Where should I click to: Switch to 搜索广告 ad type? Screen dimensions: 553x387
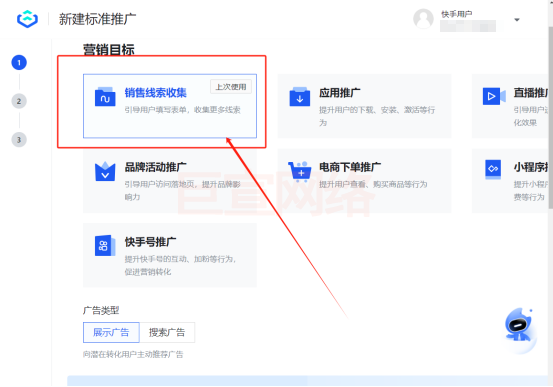(x=167, y=332)
